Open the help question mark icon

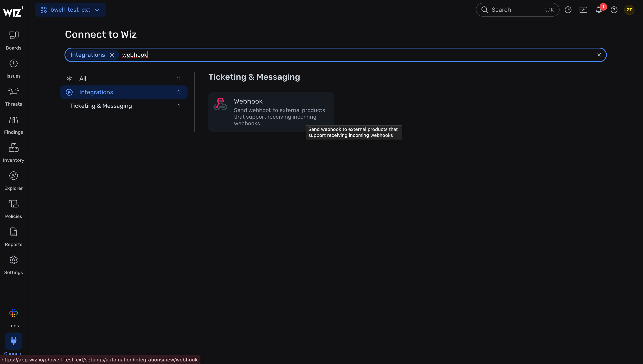tap(614, 10)
